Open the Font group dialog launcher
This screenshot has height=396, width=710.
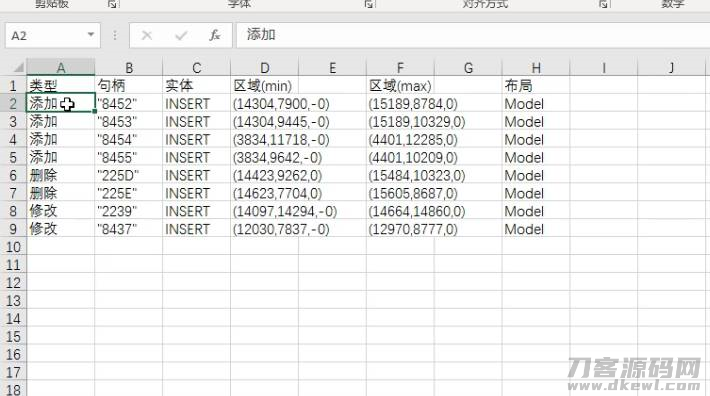(369, 4)
